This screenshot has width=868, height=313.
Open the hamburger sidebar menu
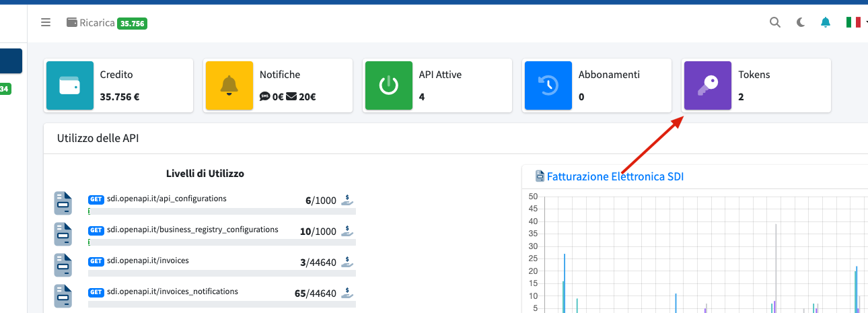(46, 22)
